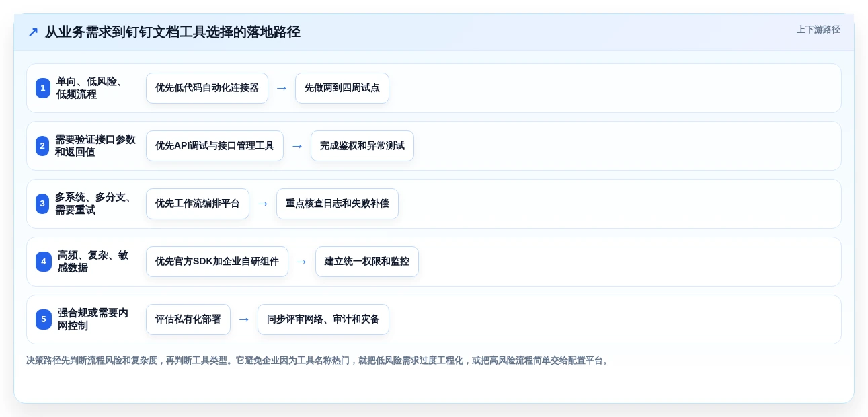Viewport: 868px width, 417px height.
Task: Click the footnote paragraph starting 决策路径先判断
Action: (319, 361)
